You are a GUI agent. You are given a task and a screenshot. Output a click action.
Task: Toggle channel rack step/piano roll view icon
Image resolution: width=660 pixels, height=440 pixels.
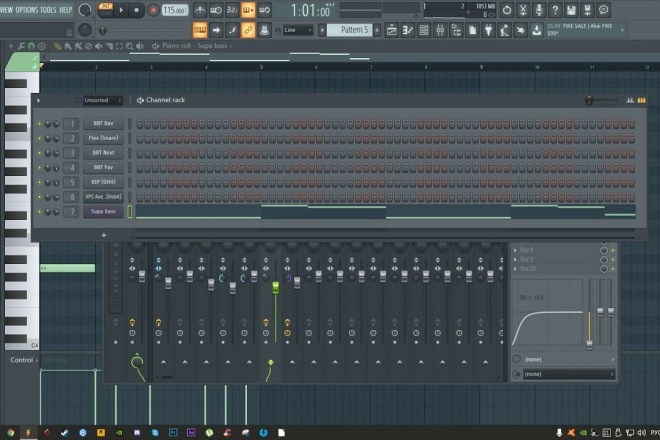[x=641, y=100]
